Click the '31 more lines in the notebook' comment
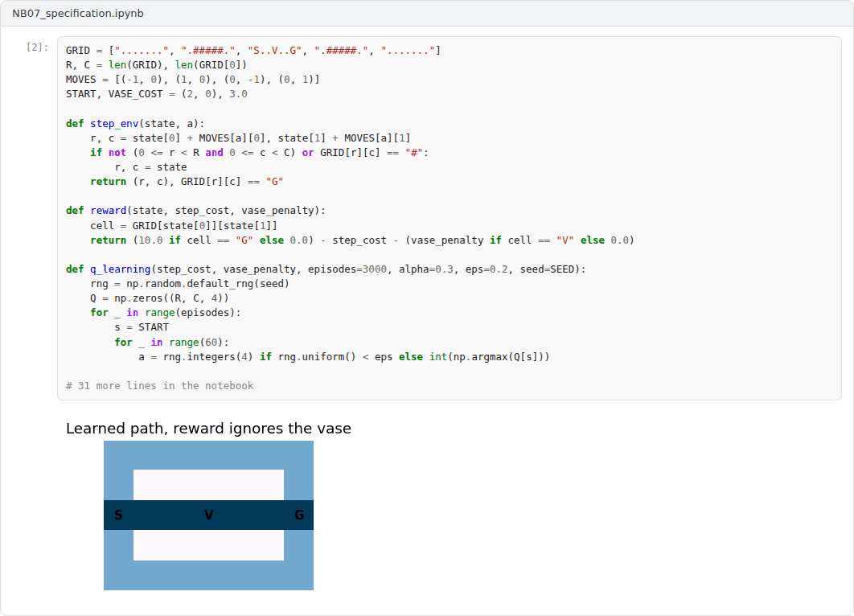The width and height of the screenshot is (854, 616). pyautogui.click(x=159, y=386)
